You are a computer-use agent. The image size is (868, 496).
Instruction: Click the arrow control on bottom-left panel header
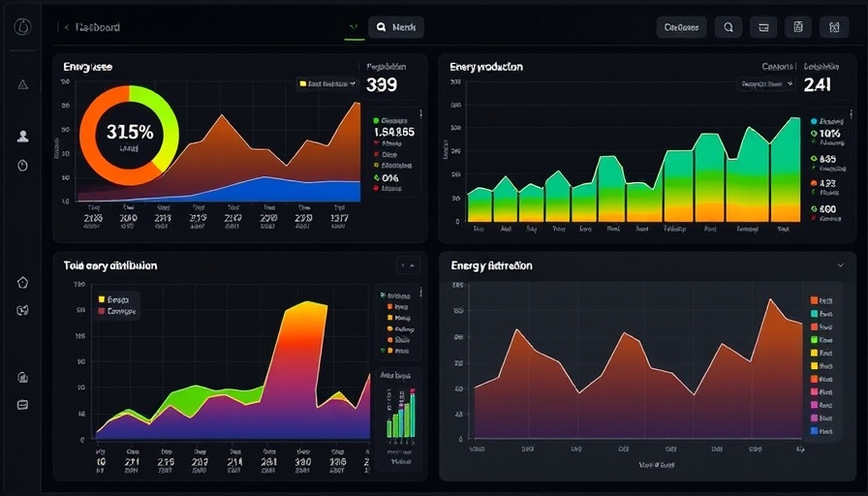coord(408,264)
